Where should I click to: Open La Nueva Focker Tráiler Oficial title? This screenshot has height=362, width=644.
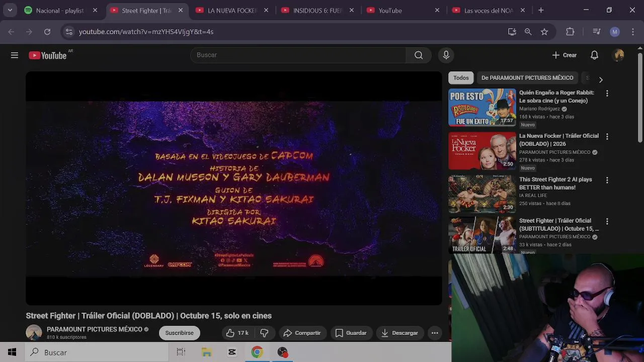[559, 140]
